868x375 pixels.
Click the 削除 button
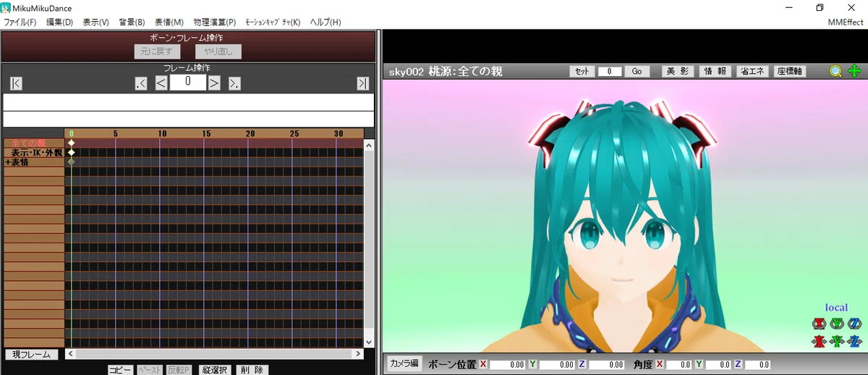point(252,370)
